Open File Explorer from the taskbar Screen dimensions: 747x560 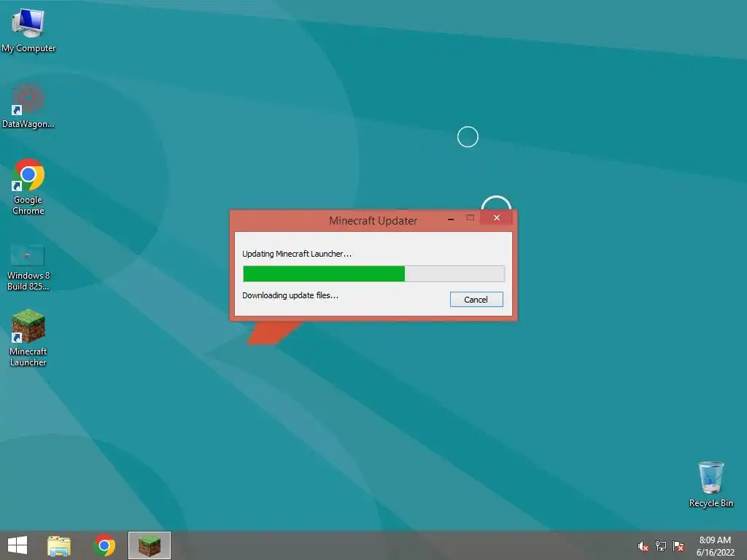click(59, 545)
